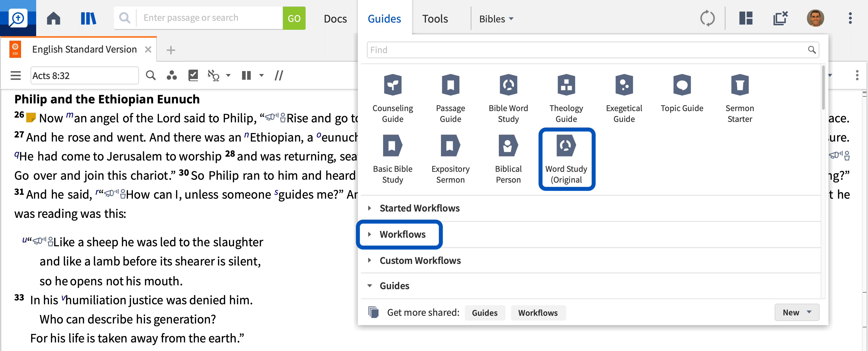Get more shared Workflows button
This screenshot has height=351, width=868.
pos(538,313)
